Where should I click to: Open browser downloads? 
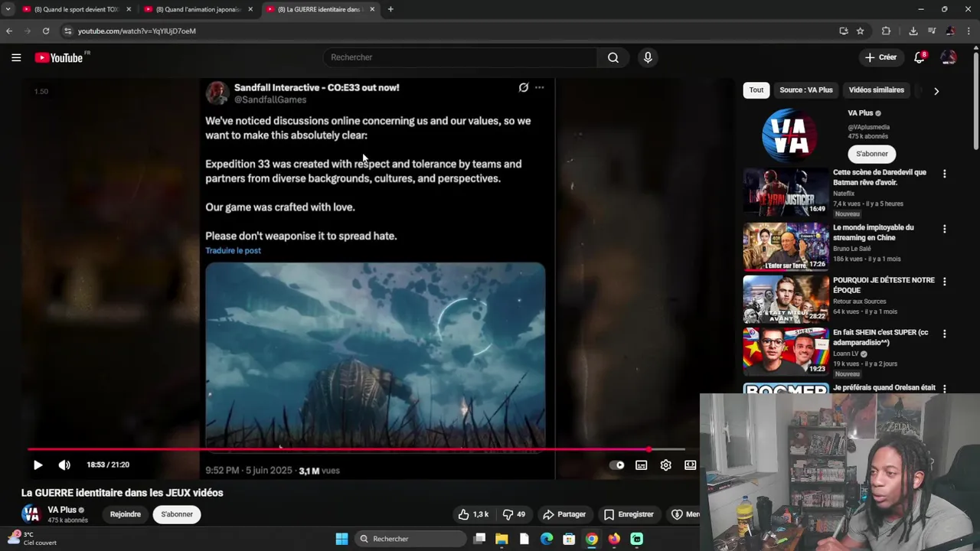(x=913, y=31)
